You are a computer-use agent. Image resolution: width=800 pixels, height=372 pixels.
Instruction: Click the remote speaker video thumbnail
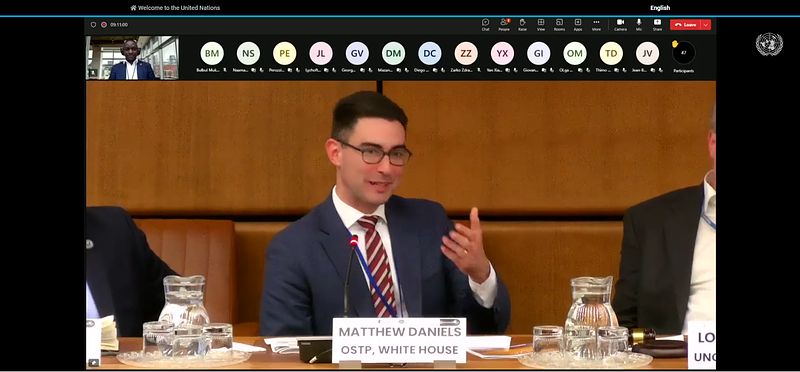click(132, 58)
